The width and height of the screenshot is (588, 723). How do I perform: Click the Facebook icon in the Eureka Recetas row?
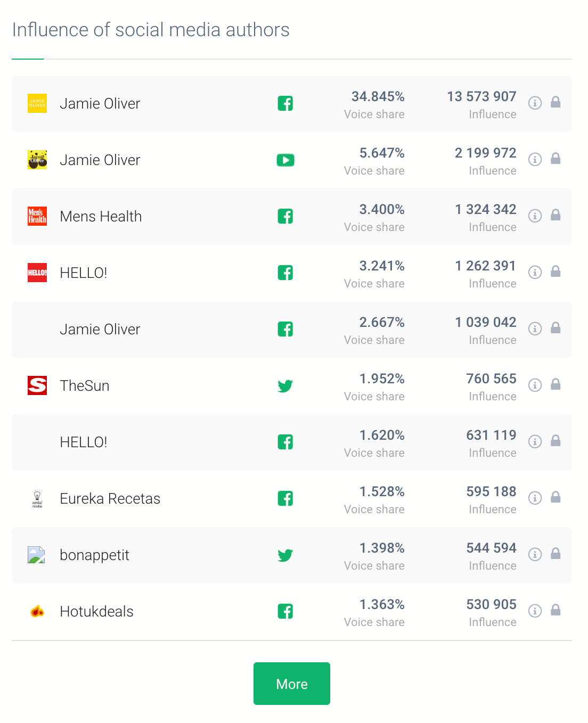click(285, 498)
